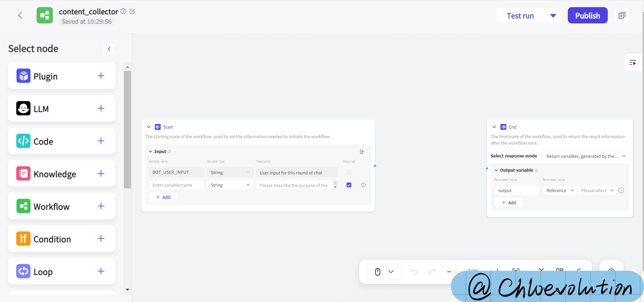This screenshot has height=302, width=644.
Task: Click the Loop node icon
Action: (23, 271)
